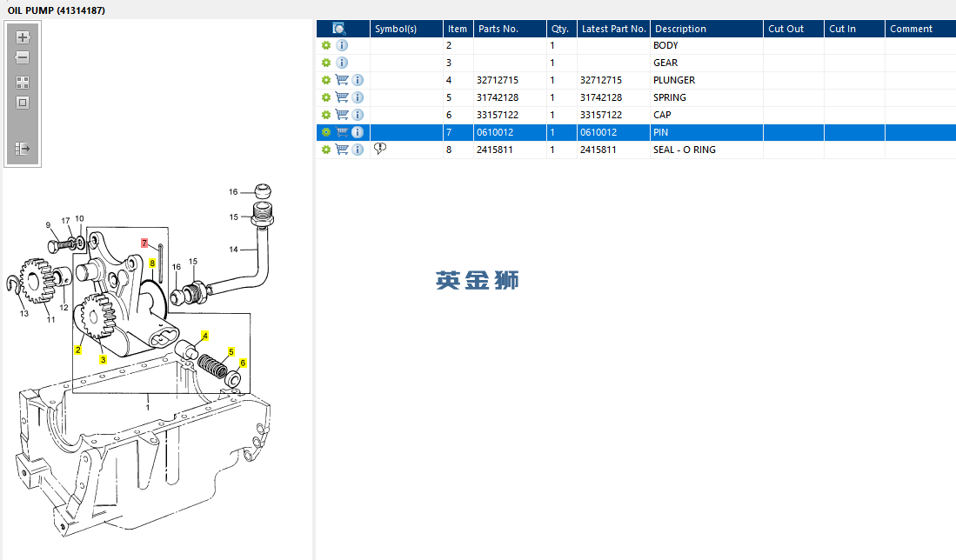The width and height of the screenshot is (956, 560).
Task: Select callout 3 on the diagram
Action: point(103,359)
